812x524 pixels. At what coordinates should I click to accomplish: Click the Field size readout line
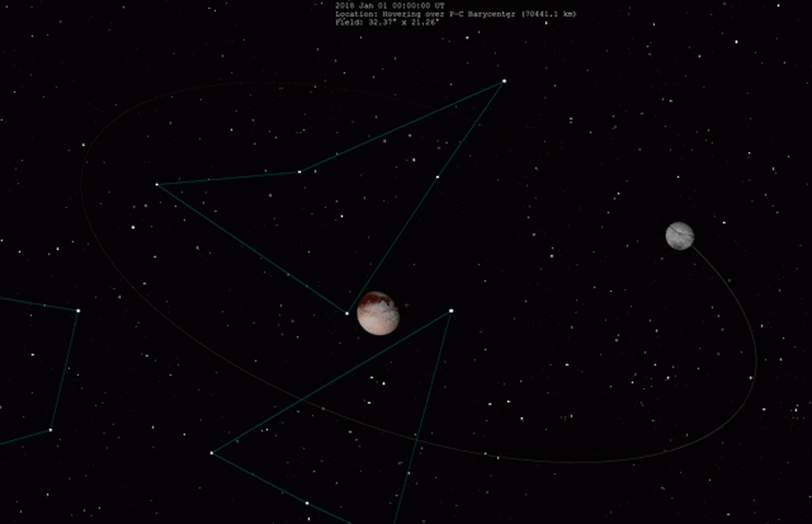[x=387, y=22]
